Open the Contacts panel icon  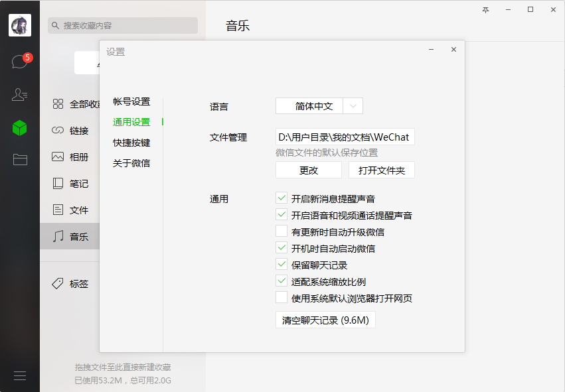point(19,95)
